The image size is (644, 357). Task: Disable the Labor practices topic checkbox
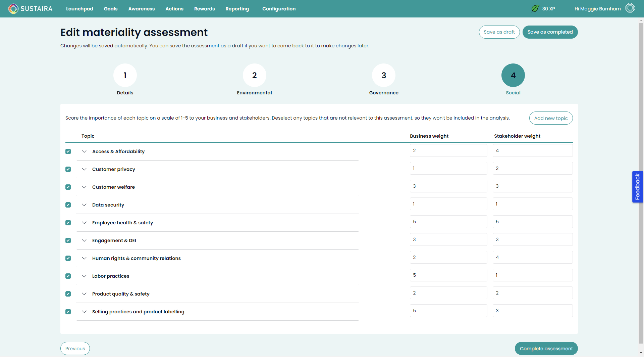coord(68,276)
